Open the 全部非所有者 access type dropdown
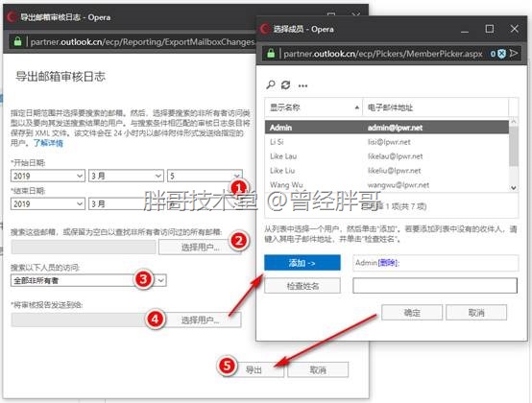 pyautogui.click(x=88, y=280)
